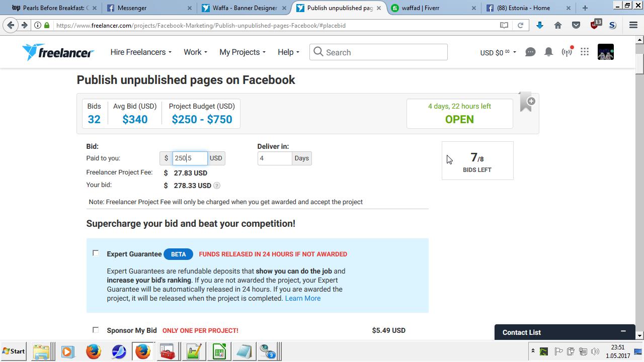Click the page scrollbar down arrow
The image size is (644, 362).
[639, 335]
